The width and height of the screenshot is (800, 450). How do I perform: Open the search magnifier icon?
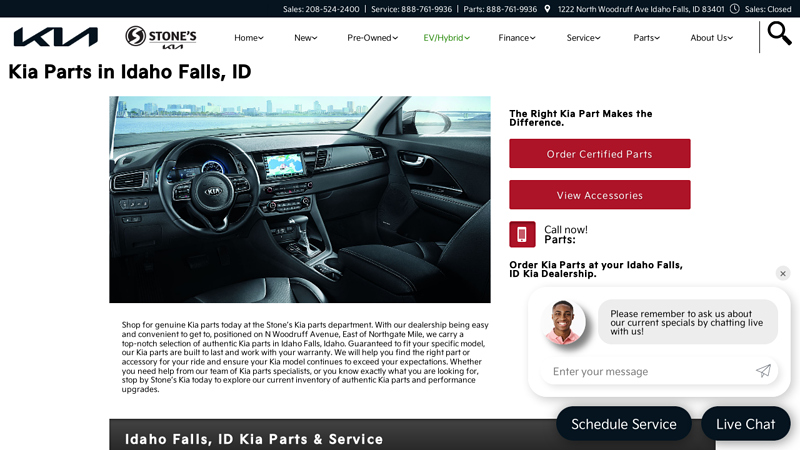coord(779,34)
